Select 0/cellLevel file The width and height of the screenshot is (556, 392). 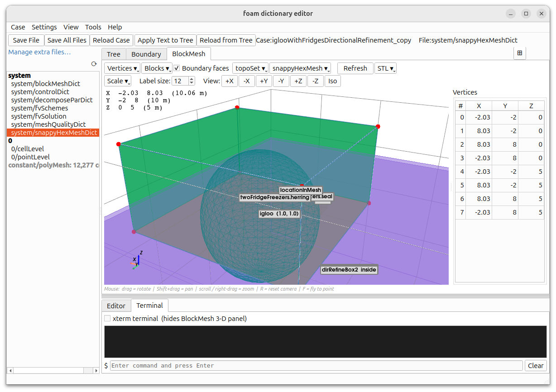[27, 149]
